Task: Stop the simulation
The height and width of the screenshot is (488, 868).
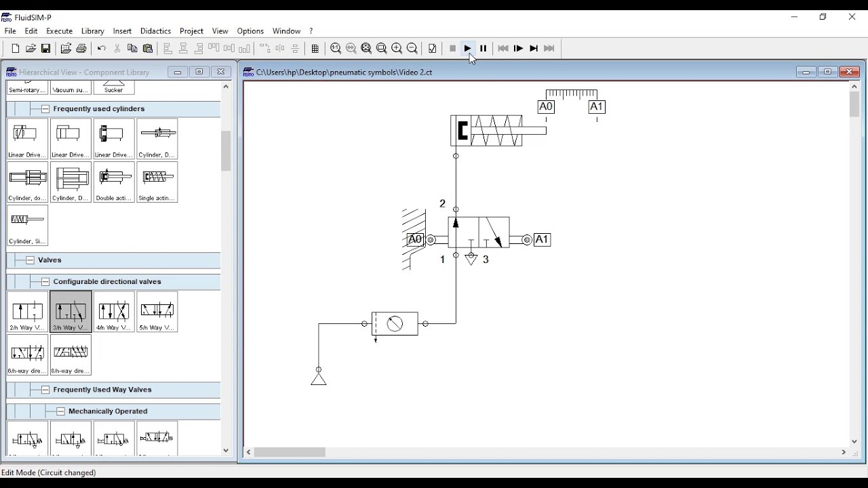Action: (453, 48)
